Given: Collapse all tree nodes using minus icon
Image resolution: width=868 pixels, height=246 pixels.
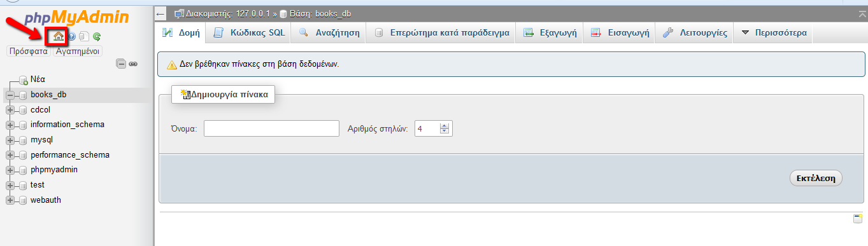Looking at the screenshot, I should [121, 64].
